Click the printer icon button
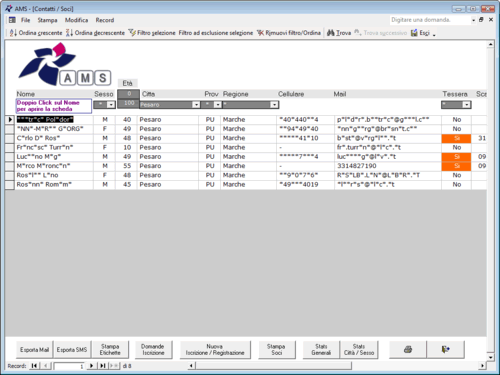 (408, 349)
